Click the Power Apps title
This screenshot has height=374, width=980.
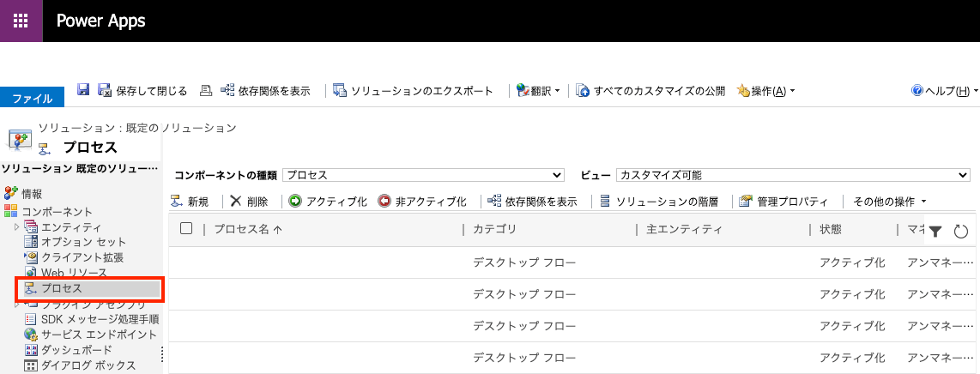pos(100,21)
